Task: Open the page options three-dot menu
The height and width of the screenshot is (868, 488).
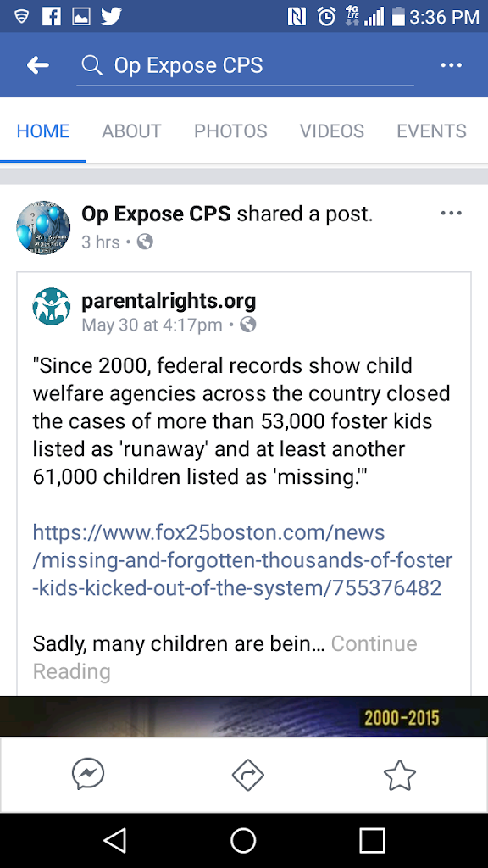Action: tap(451, 65)
